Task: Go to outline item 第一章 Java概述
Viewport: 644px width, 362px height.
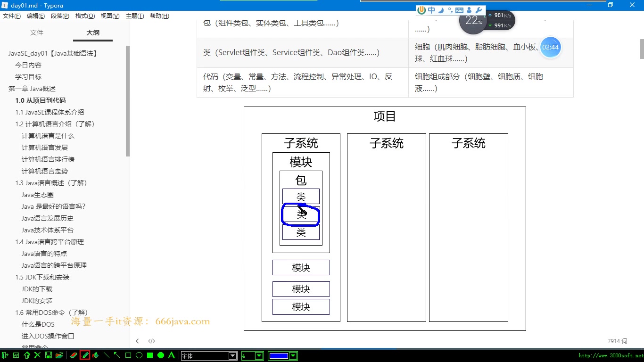Action: pyautogui.click(x=32, y=89)
